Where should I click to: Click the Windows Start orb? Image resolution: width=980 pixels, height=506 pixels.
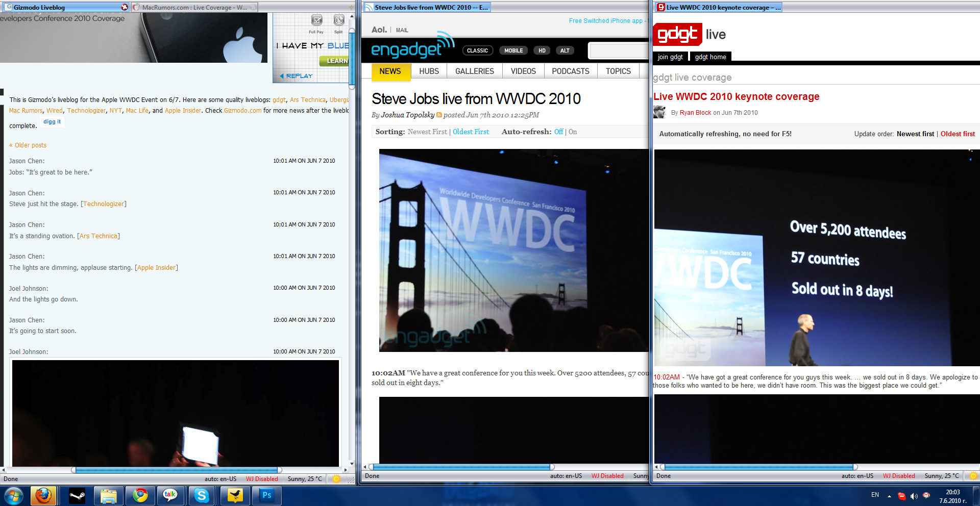[x=14, y=495]
